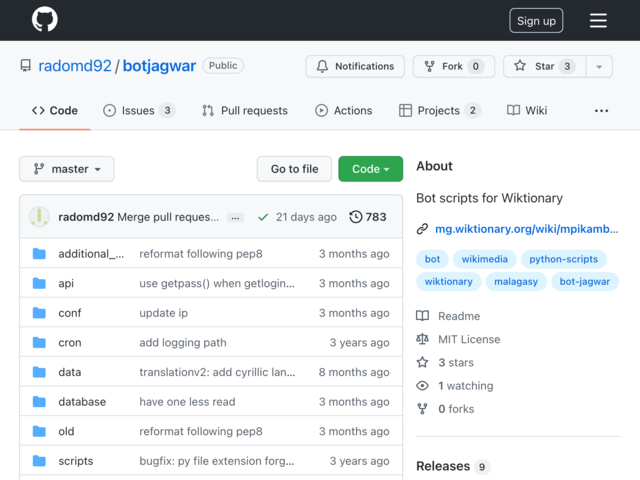View the 783 commits history
The image size is (640, 480).
368,217
